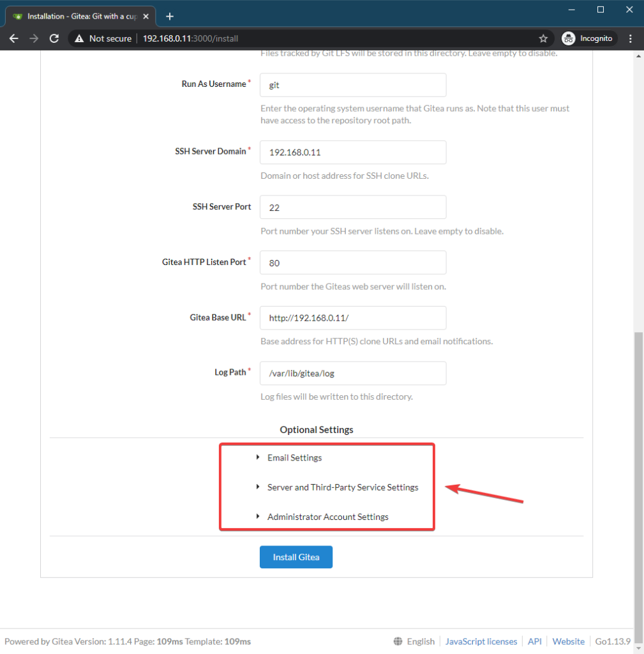Click the address bar URL 192.168.0.11:3000/install
This screenshot has height=654, width=644.
[x=190, y=38]
